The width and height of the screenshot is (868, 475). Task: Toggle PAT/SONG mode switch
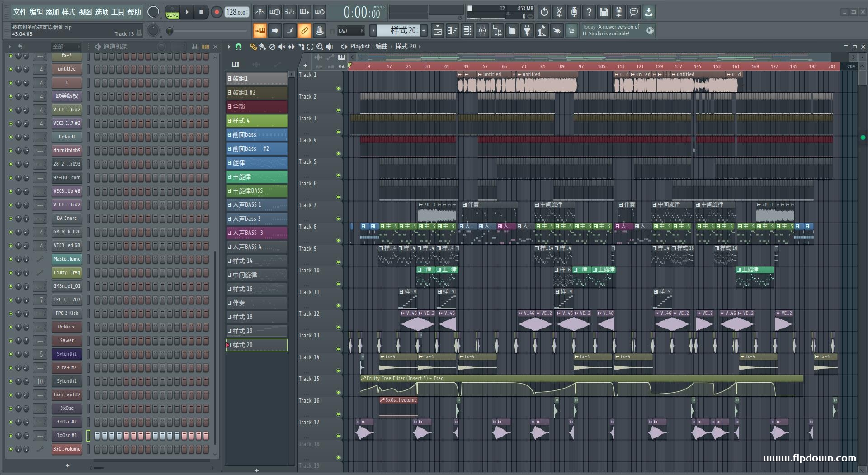pyautogui.click(x=173, y=12)
